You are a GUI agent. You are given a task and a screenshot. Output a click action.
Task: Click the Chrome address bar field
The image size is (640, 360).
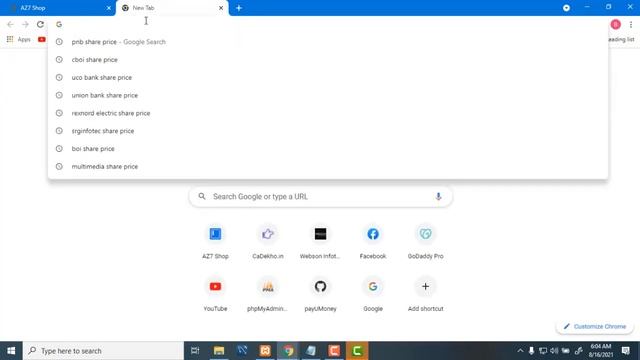[x=327, y=24]
